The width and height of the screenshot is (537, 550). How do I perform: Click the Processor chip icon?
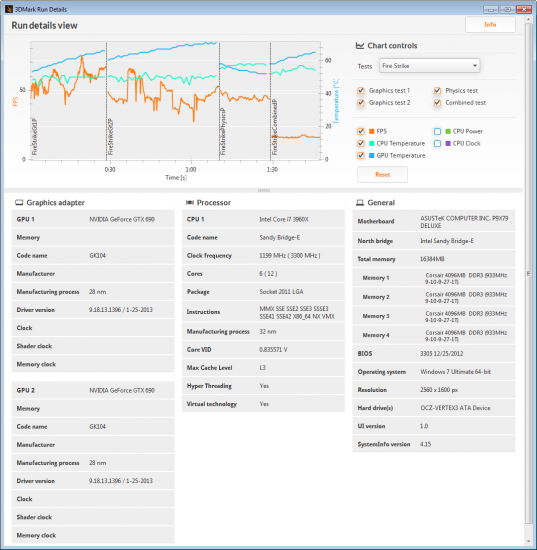tap(190, 202)
